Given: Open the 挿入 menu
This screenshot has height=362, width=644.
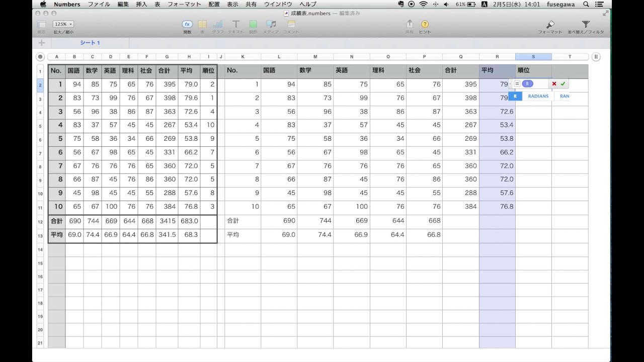Looking at the screenshot, I should [x=141, y=4].
